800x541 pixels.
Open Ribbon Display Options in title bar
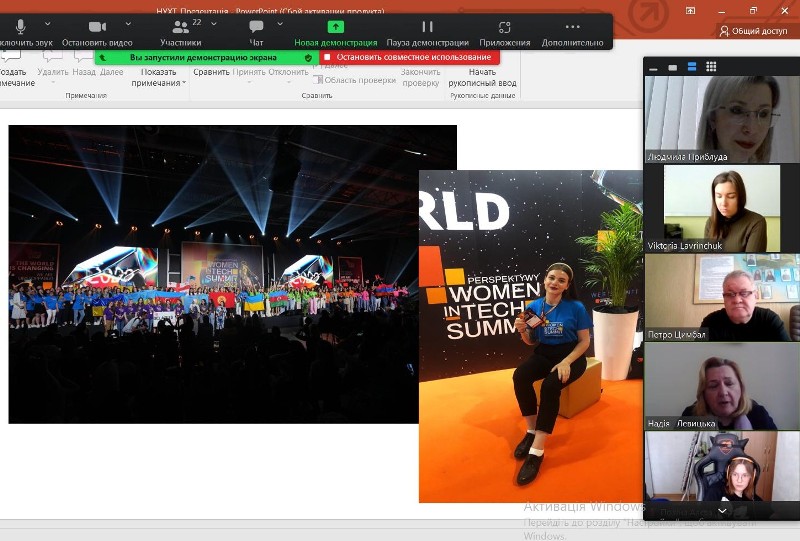(x=691, y=10)
